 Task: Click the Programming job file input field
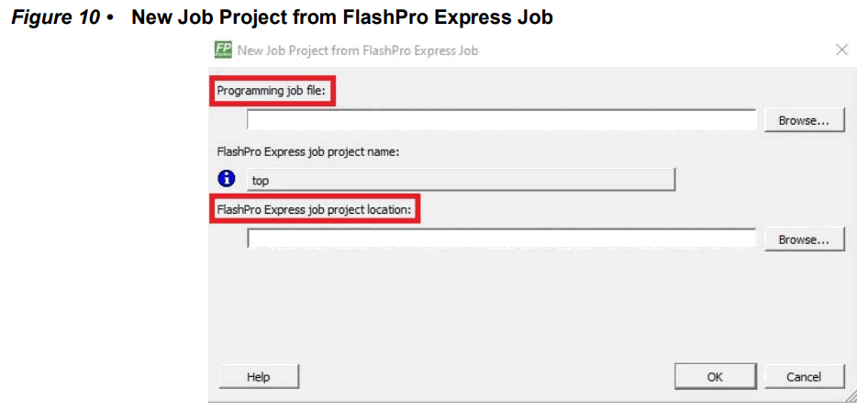coord(501,120)
